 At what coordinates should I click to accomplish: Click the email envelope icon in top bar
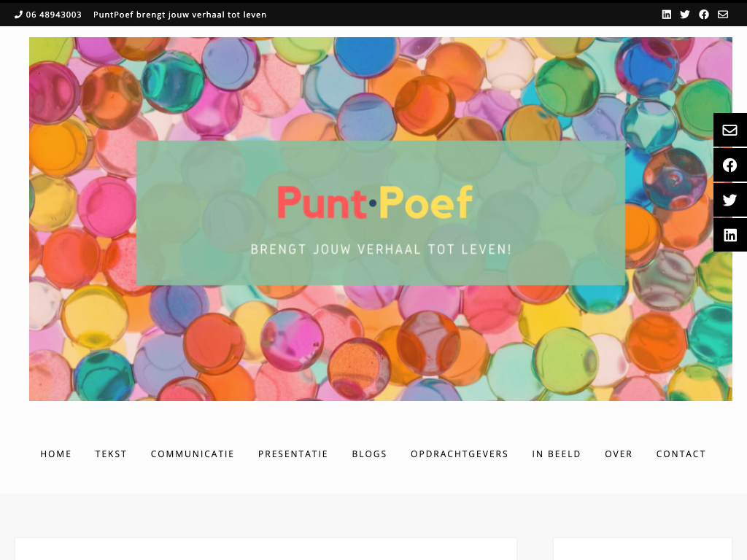(723, 15)
